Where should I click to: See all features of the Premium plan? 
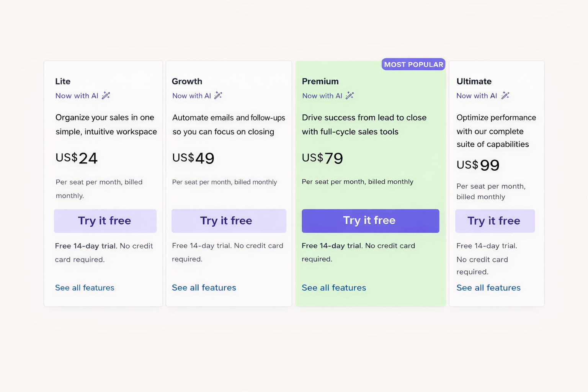[x=333, y=287]
